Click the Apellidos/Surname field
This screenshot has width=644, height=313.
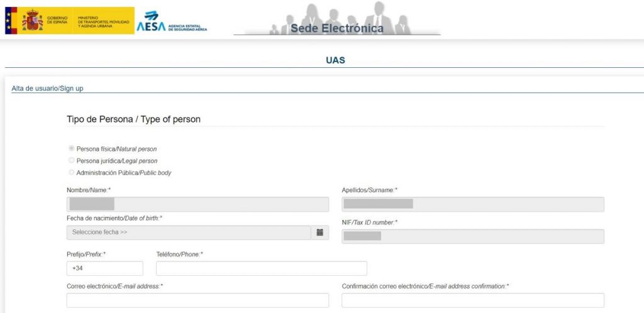(473, 204)
